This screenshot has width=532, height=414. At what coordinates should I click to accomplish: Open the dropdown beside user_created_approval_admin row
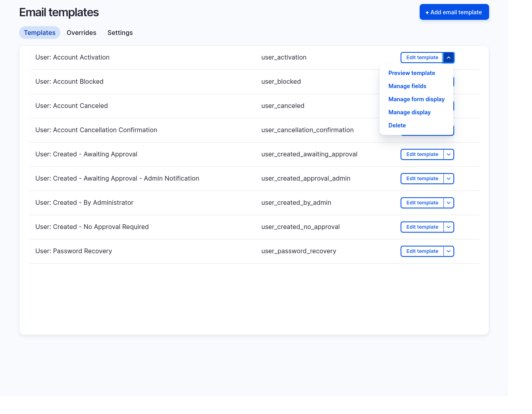point(449,179)
